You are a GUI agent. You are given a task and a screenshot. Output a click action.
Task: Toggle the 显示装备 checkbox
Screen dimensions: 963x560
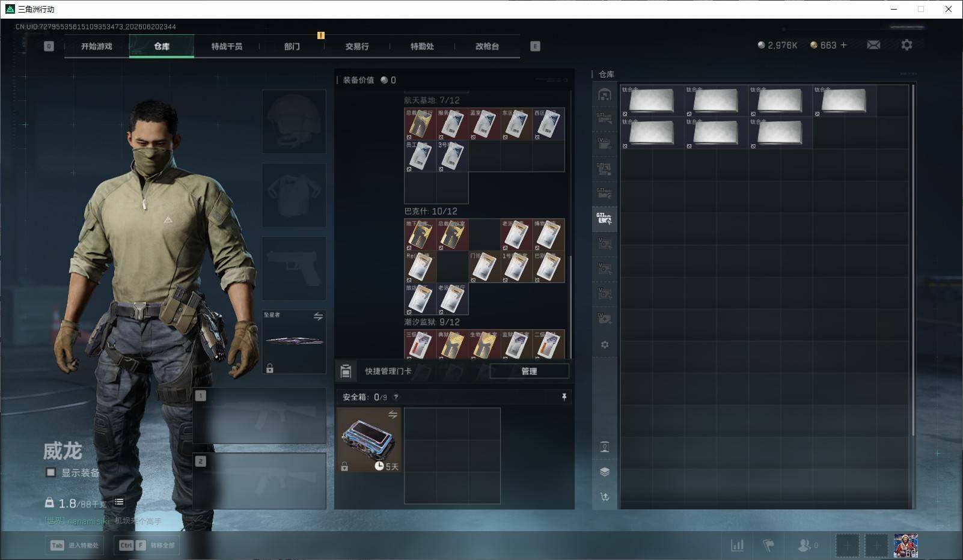click(51, 472)
